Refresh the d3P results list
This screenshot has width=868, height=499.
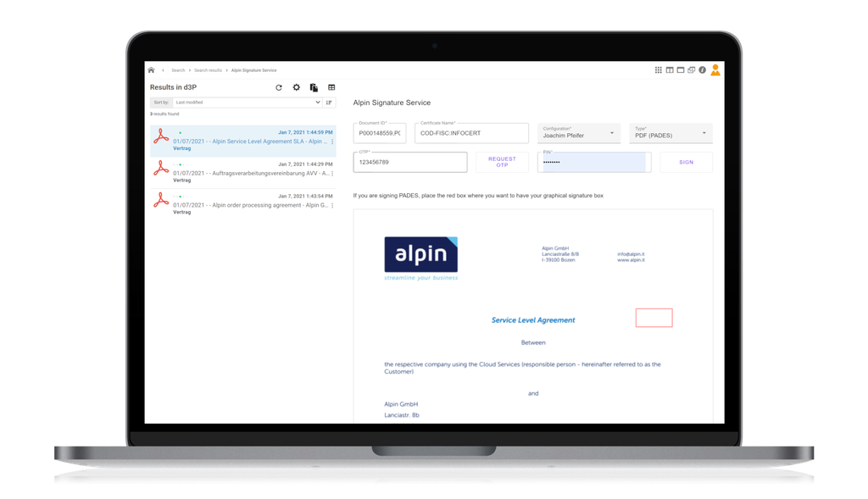(279, 87)
